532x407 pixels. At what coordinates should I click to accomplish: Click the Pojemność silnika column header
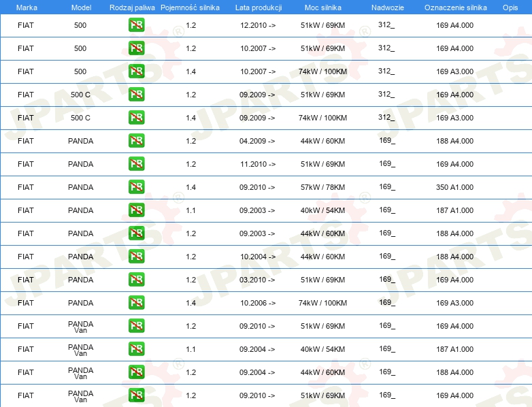(190, 7)
